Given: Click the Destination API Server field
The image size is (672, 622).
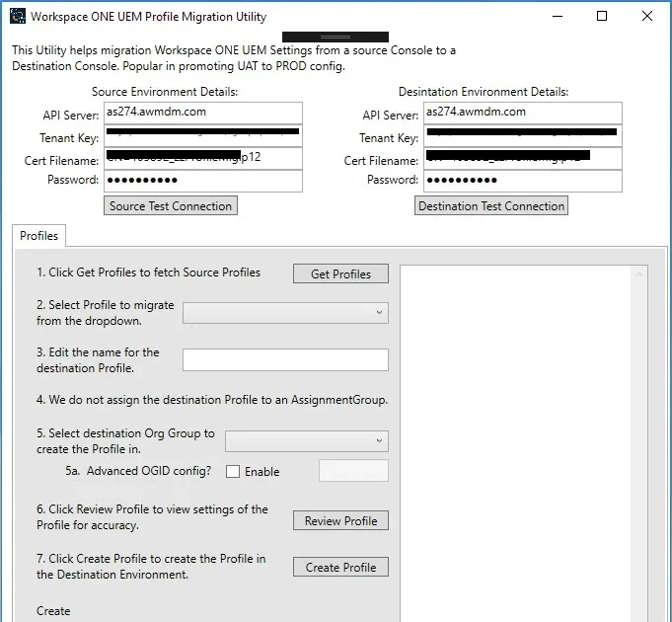Looking at the screenshot, I should pyautogui.click(x=523, y=113).
